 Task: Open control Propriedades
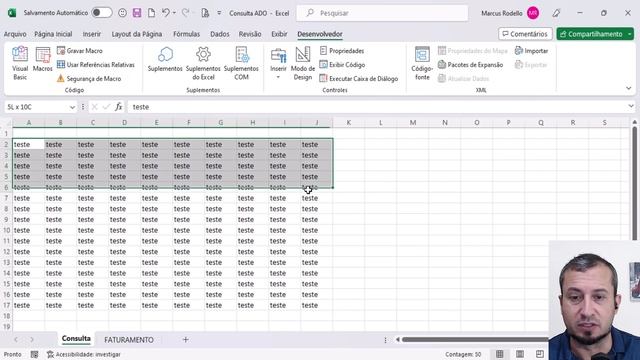342,51
